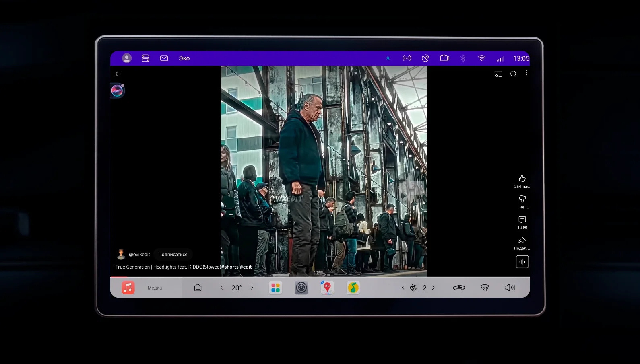Open the three-dot more options menu

pos(526,73)
